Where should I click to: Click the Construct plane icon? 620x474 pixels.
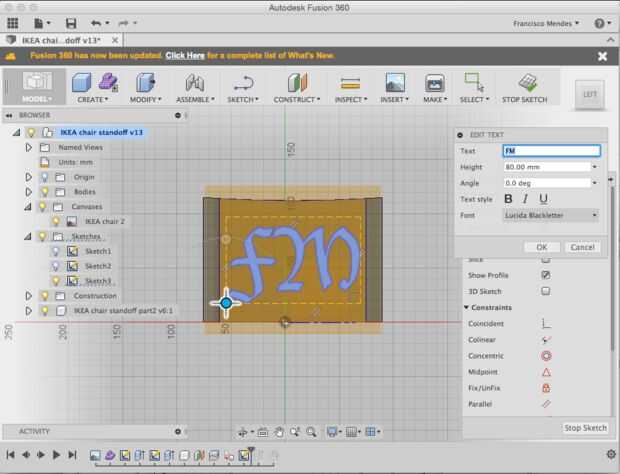(x=297, y=82)
